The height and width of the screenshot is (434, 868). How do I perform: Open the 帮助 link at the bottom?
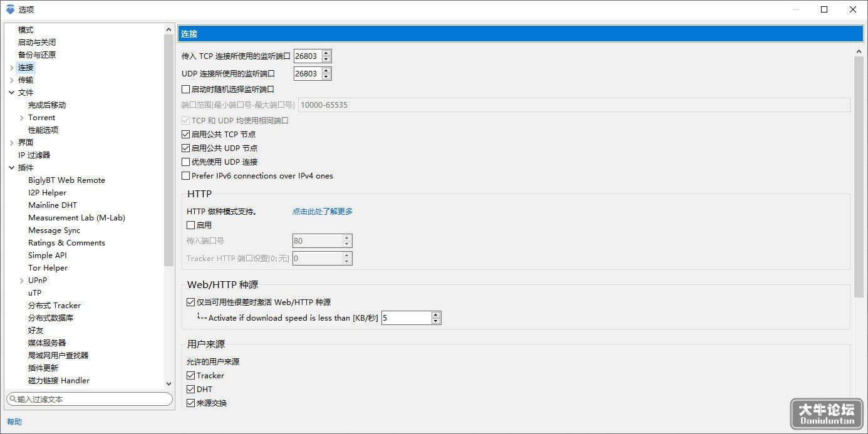[x=14, y=422]
